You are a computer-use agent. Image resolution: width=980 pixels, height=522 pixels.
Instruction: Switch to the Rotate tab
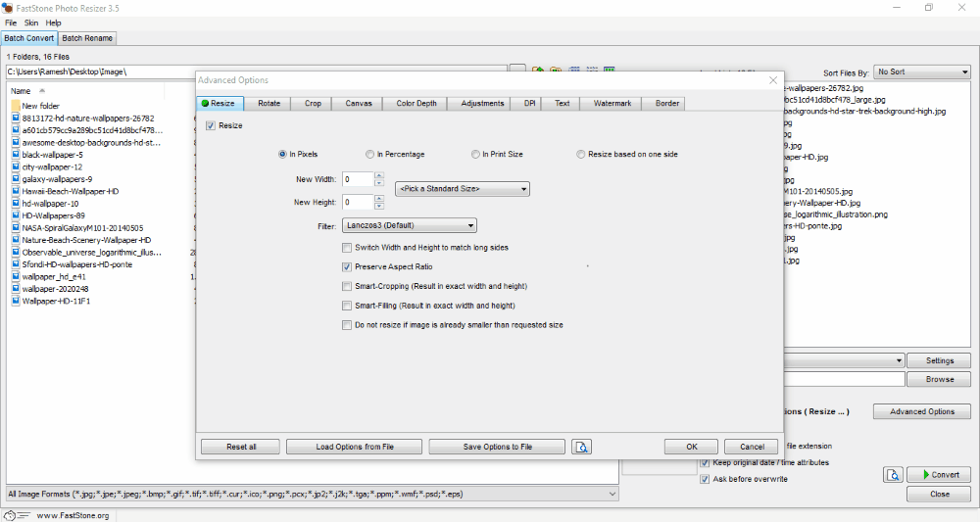point(269,103)
